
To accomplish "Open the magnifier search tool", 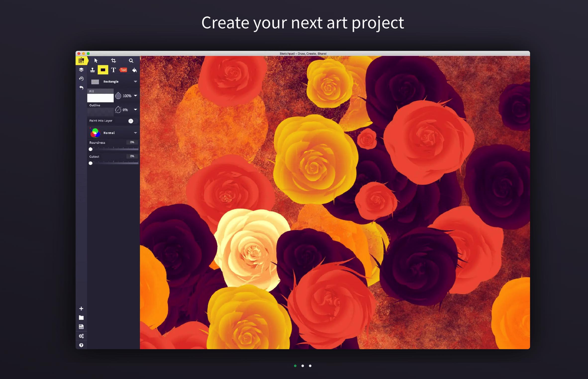I will pyautogui.click(x=131, y=61).
